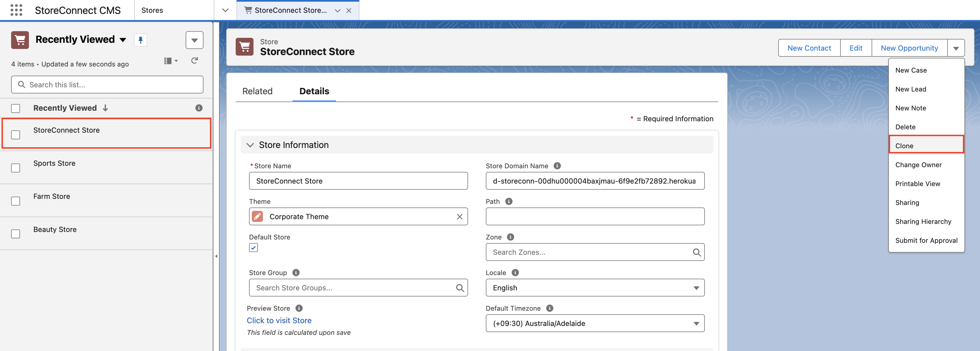
Task: Choose Change Owner from actions menu
Action: click(926, 165)
